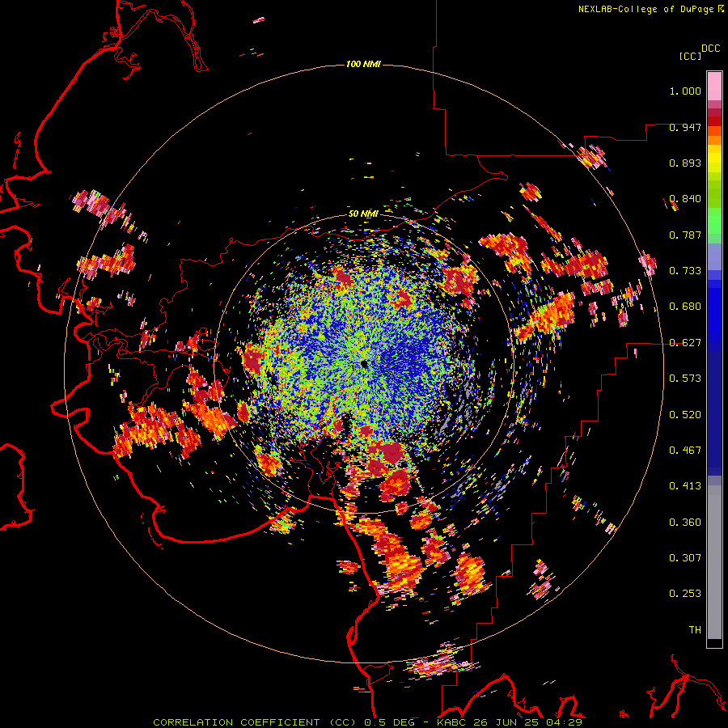Click the 0.520 scale value

coord(685,415)
